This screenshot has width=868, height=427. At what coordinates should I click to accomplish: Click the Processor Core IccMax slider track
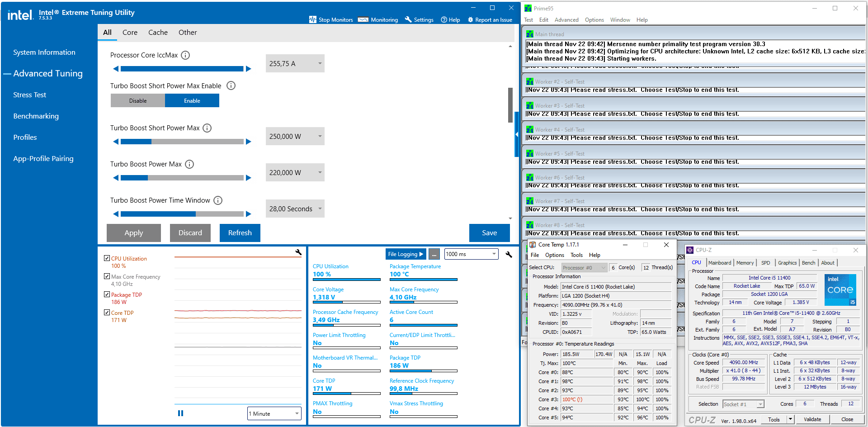tap(182, 69)
